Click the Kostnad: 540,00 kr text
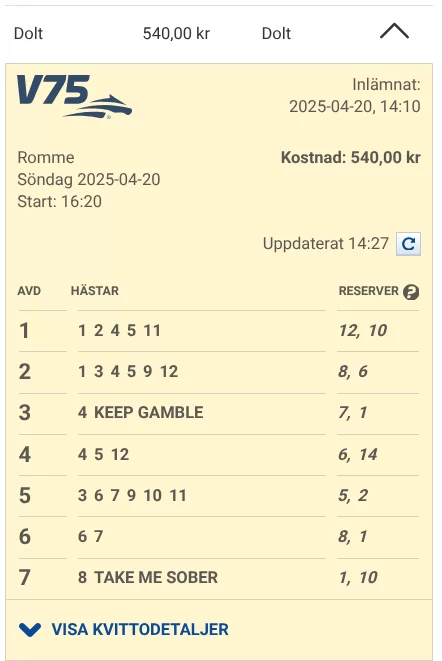 click(x=351, y=158)
